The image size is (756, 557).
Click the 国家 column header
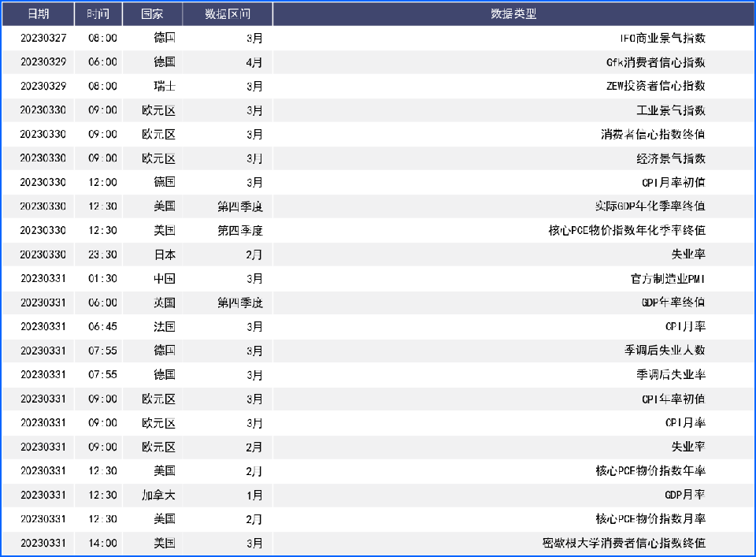(152, 14)
